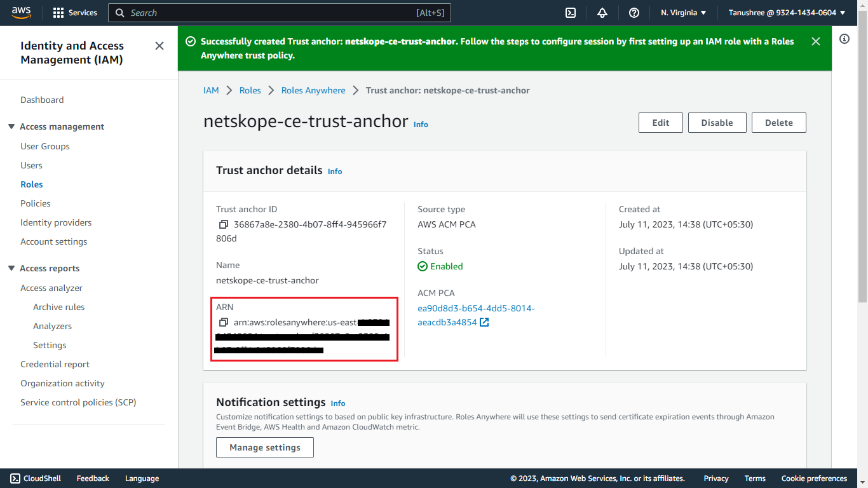Open Info link for Notification settings

[x=338, y=403]
